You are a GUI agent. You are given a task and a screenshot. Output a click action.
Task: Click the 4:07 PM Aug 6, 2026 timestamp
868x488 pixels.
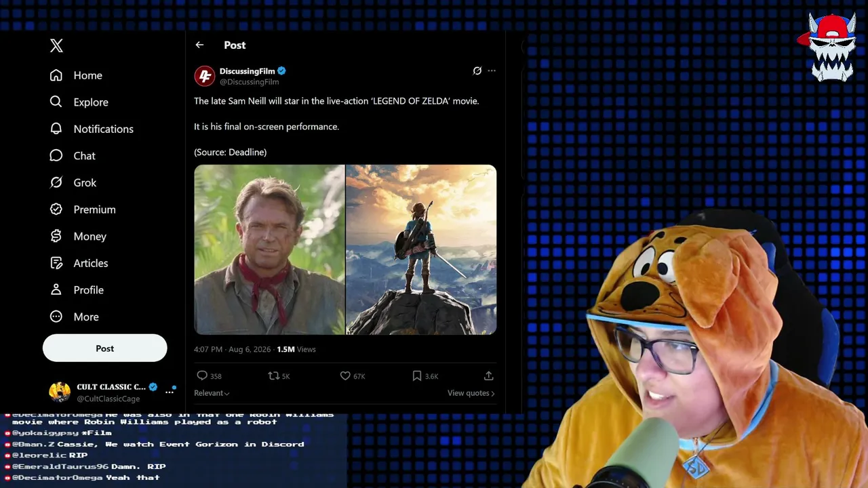(233, 349)
